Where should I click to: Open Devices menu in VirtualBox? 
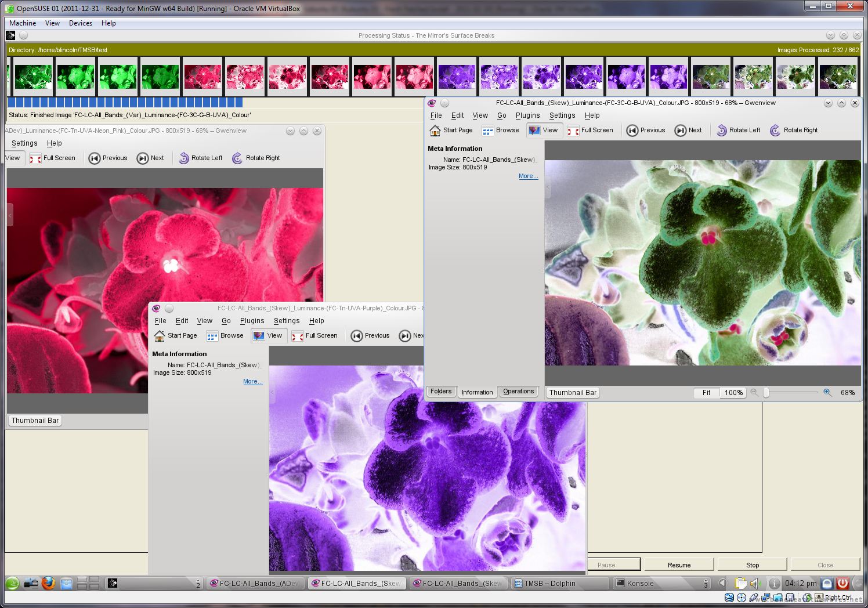pos(80,23)
